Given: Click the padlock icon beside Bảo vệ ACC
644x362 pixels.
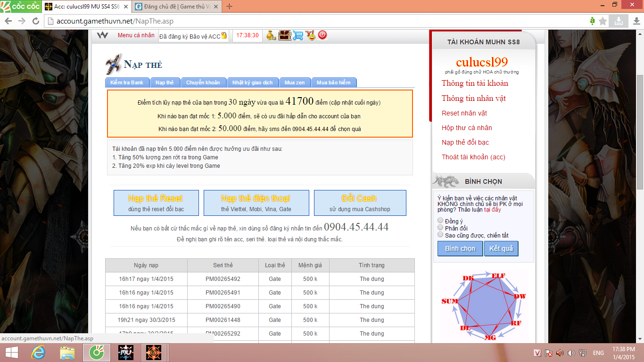Looking at the screenshot, I should (x=224, y=35).
